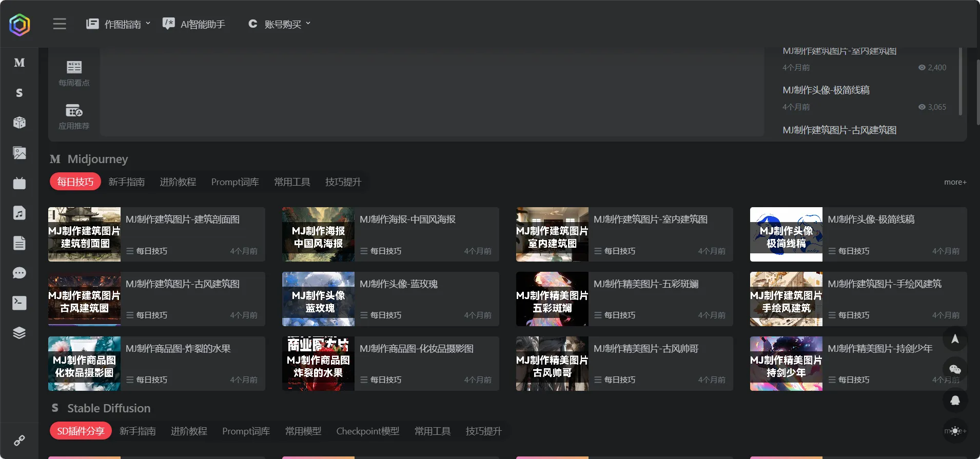Click the 3D cube sidebar icon
980x459 pixels.
[19, 123]
